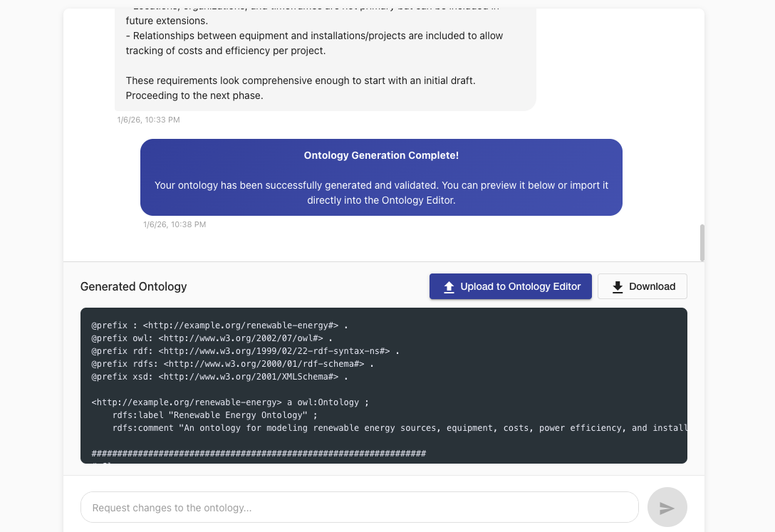Click the download-tray icon in the Download button

point(617,286)
